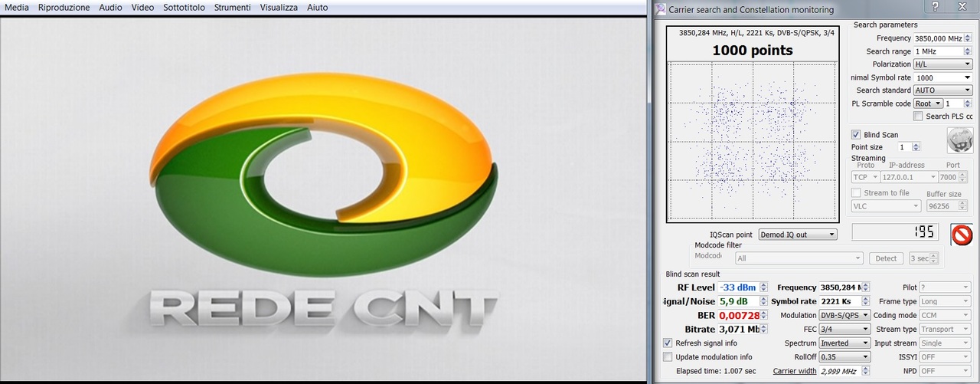Viewport: 980px width, 384px height.
Task: Adjust the result Frequency 3850,284 spinner
Action: pos(866,287)
